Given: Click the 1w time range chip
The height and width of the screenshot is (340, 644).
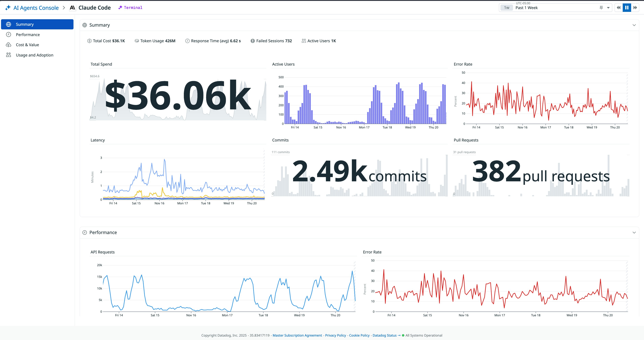Looking at the screenshot, I should tap(506, 8).
